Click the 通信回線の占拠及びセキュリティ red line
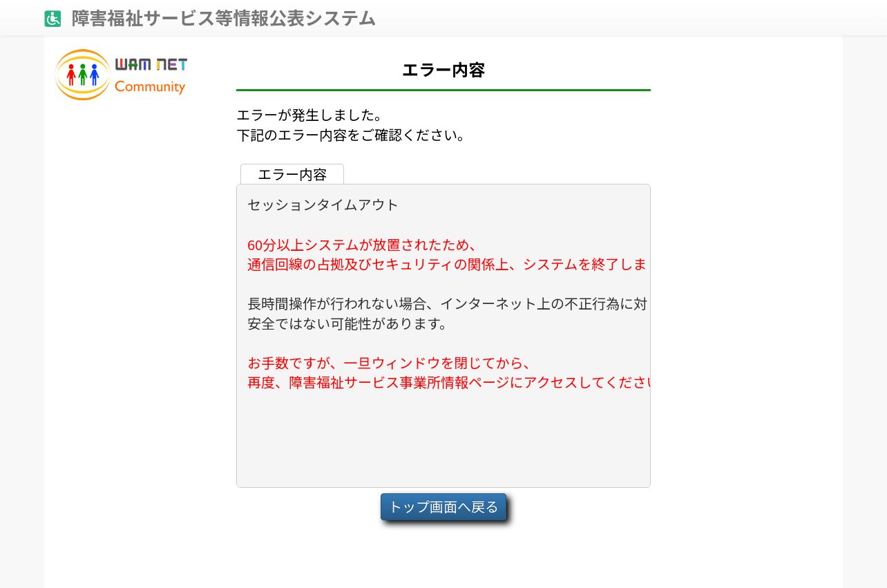 coord(447,264)
